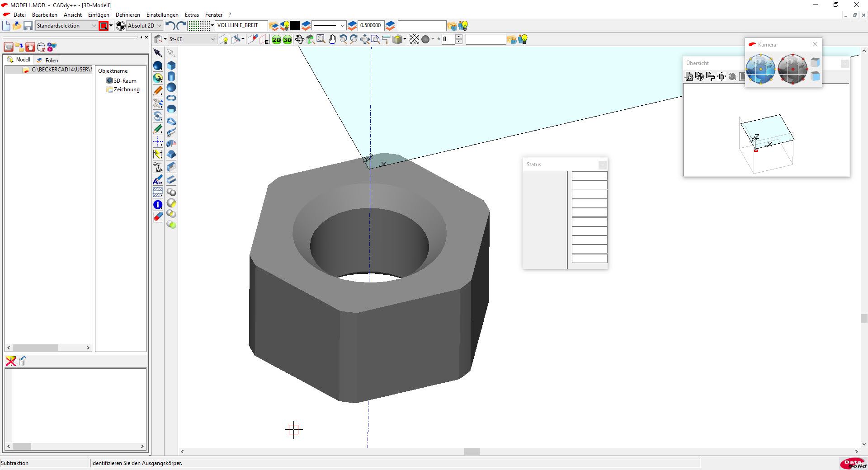Screen dimensions: 868x470
Task: Click the rotate view tool icon
Action: (299, 40)
